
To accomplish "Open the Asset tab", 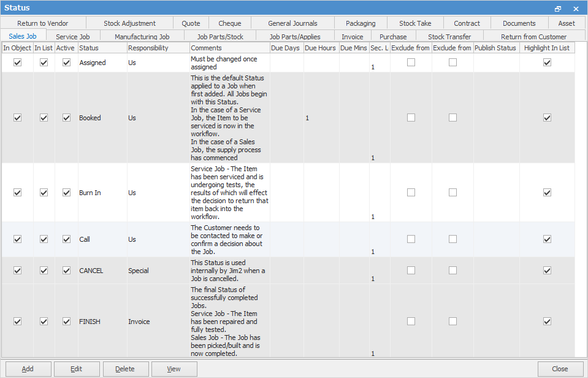I will click(x=567, y=23).
